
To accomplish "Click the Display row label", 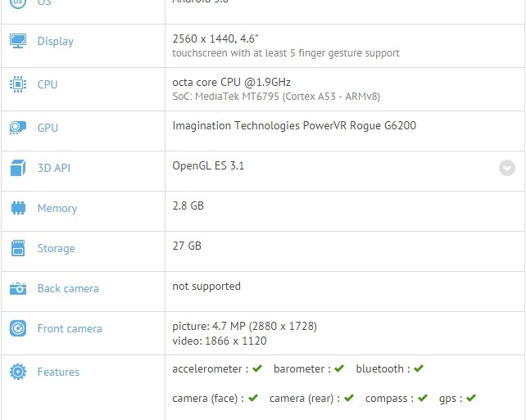I will coord(55,42).
